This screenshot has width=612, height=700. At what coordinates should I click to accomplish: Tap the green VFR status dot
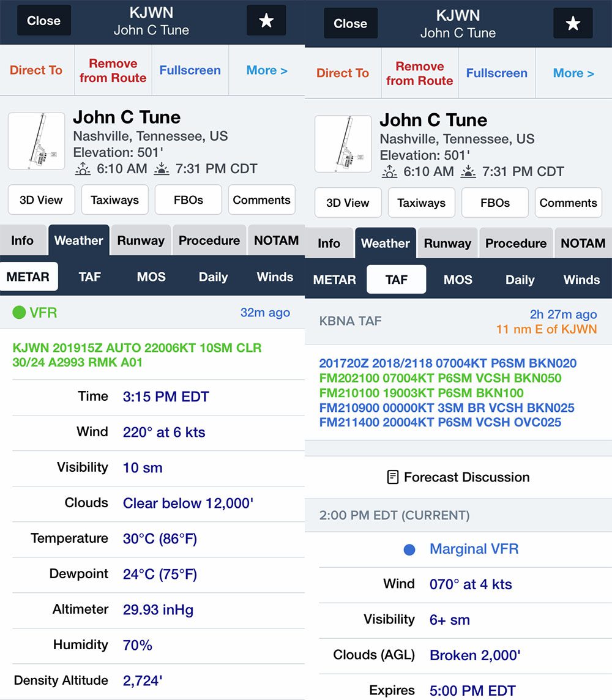tap(19, 313)
